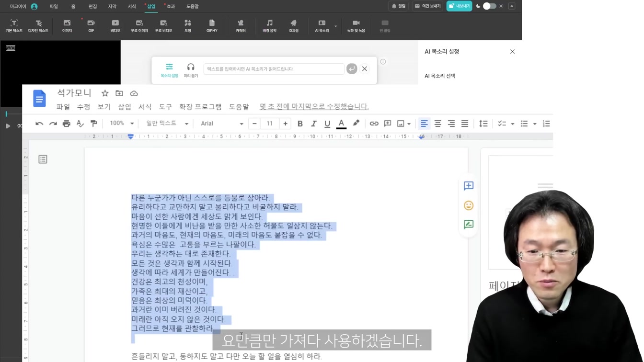Print the document

67,124
